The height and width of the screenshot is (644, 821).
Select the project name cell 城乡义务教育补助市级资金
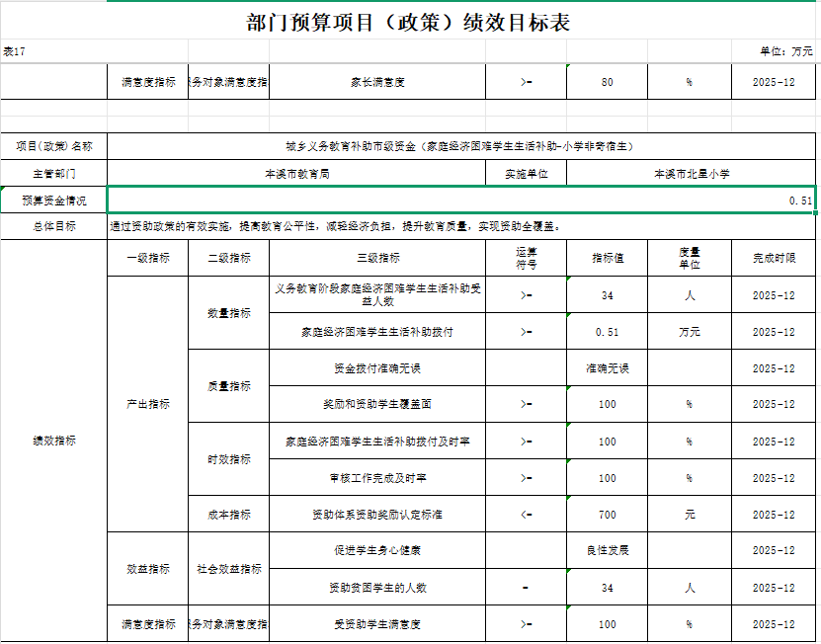point(460,146)
